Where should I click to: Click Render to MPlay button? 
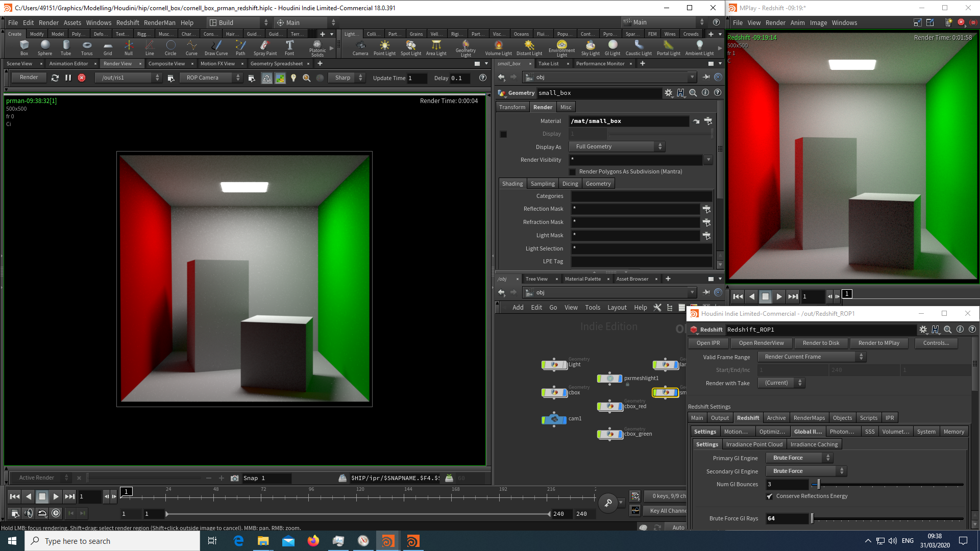coord(878,343)
